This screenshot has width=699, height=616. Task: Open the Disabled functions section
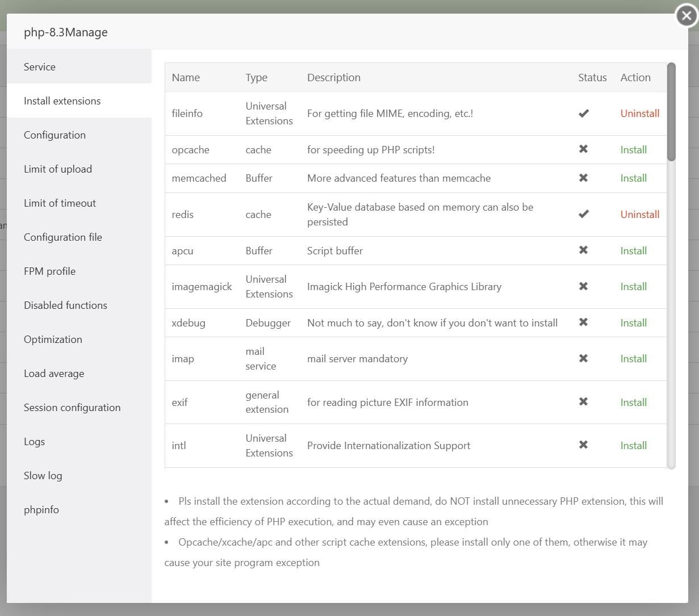pos(65,305)
